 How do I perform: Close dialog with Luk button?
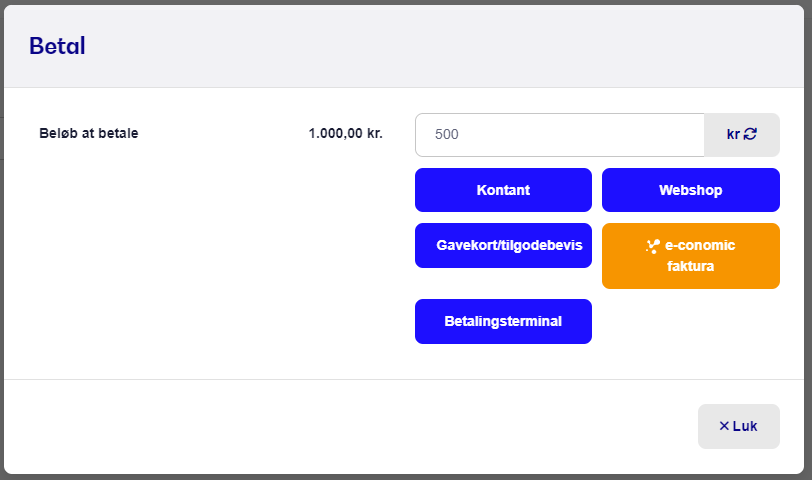click(738, 426)
